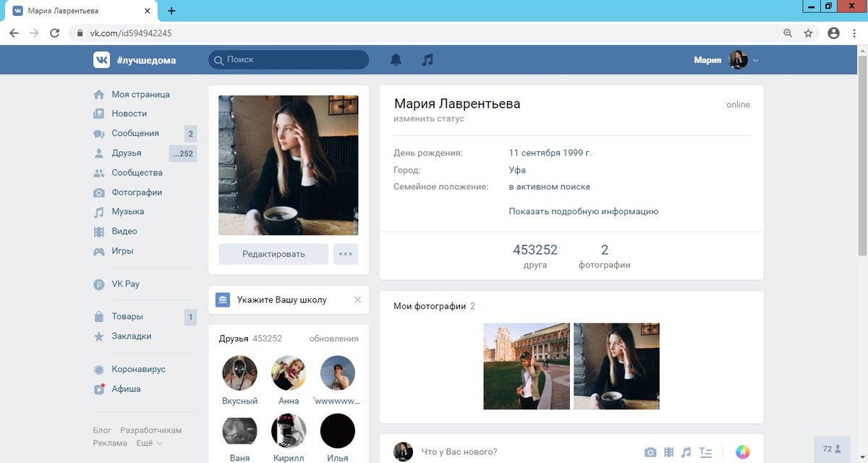Open friend Анна's avatar

(289, 373)
